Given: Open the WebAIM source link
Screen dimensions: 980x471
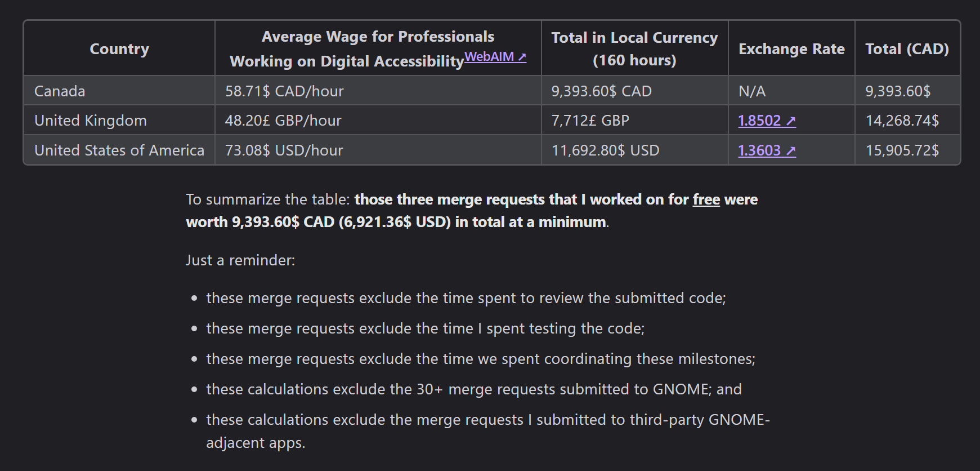Looking at the screenshot, I should [x=495, y=56].
